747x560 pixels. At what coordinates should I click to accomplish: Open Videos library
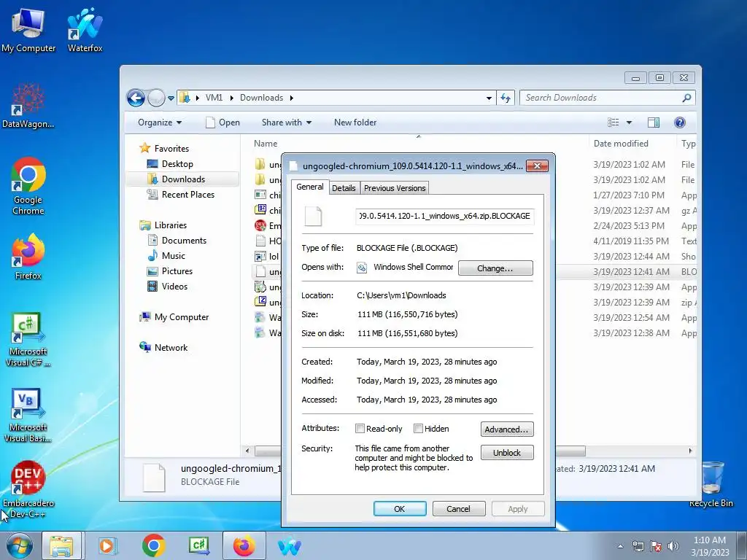[x=174, y=286]
